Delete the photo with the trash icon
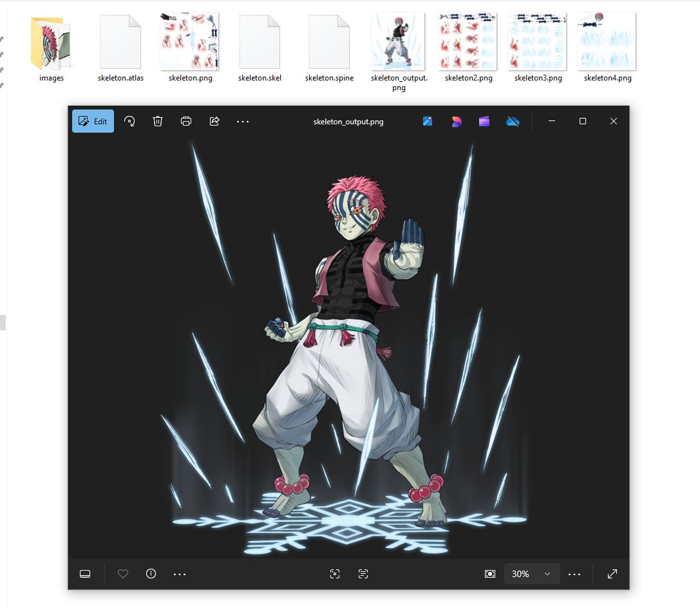This screenshot has width=700, height=608. point(158,121)
